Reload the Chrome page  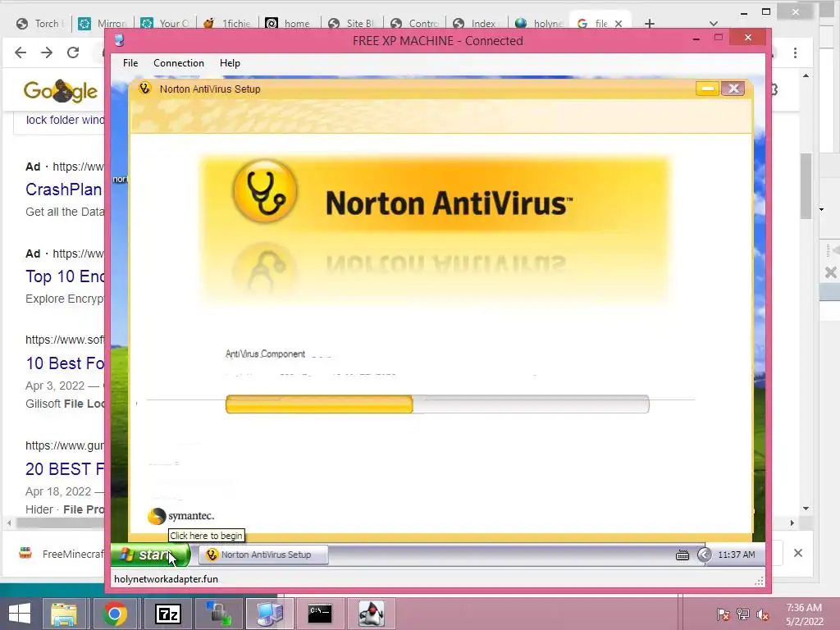pos(73,52)
